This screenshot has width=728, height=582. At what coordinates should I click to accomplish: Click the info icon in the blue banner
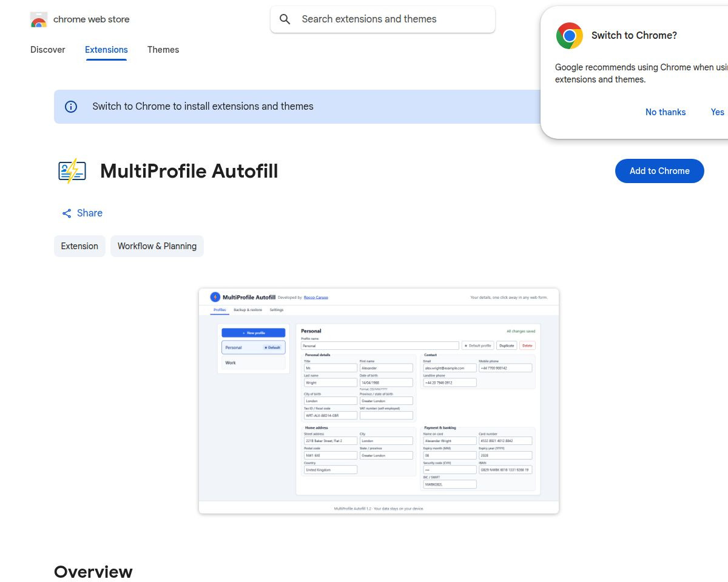71,107
